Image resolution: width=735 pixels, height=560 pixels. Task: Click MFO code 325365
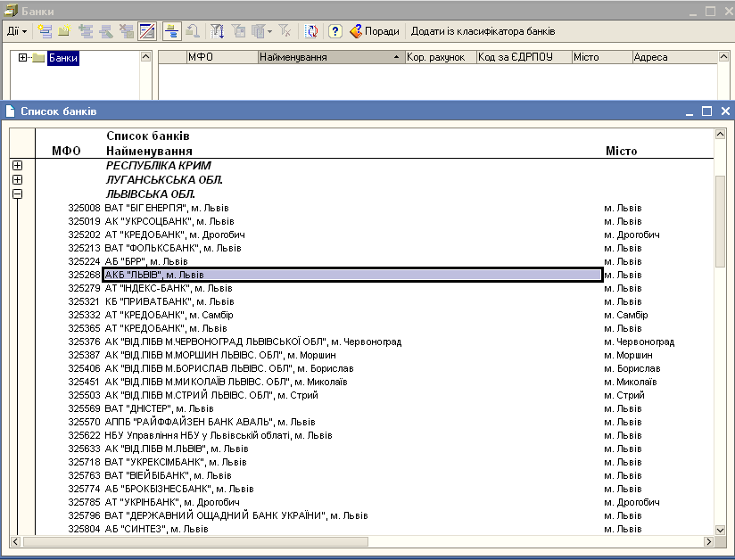(84, 328)
